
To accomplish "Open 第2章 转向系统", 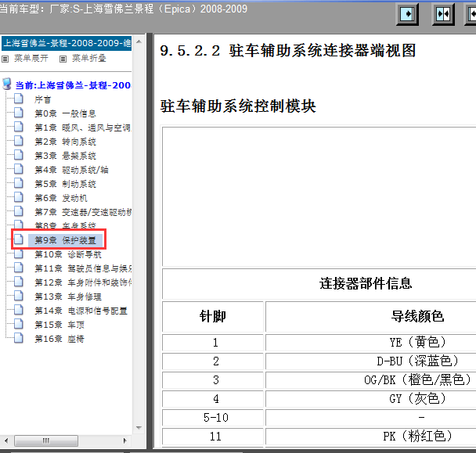I will [x=65, y=142].
